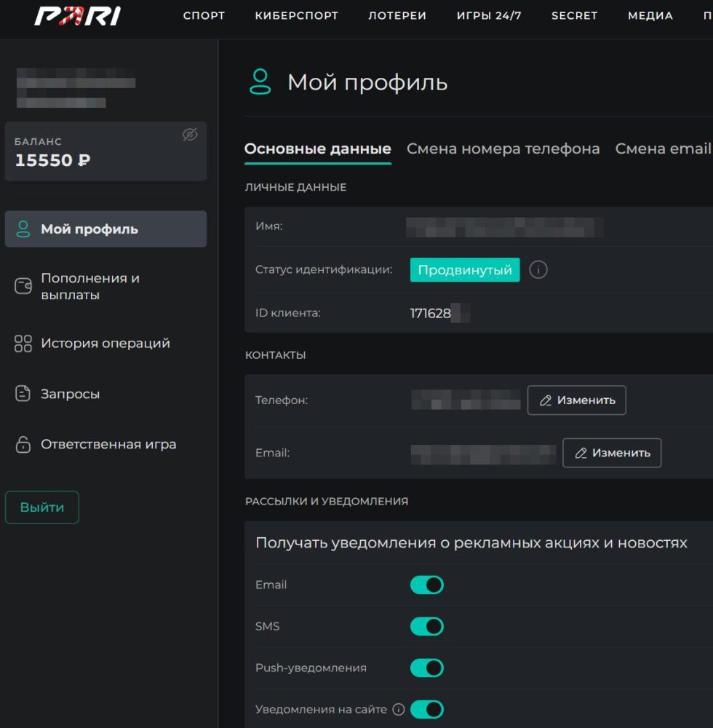Click the document icon for Запросы
Image resolution: width=713 pixels, height=728 pixels.
23,394
